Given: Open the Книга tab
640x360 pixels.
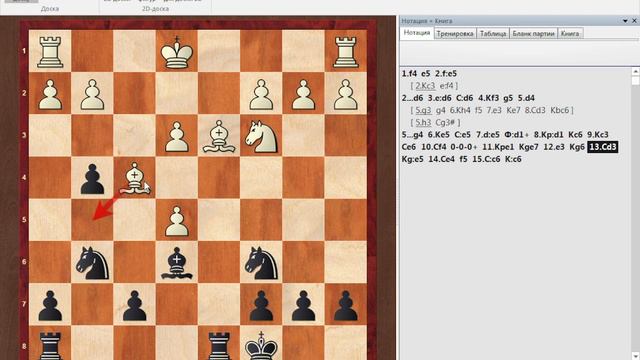Looking at the screenshot, I should pyautogui.click(x=570, y=33).
